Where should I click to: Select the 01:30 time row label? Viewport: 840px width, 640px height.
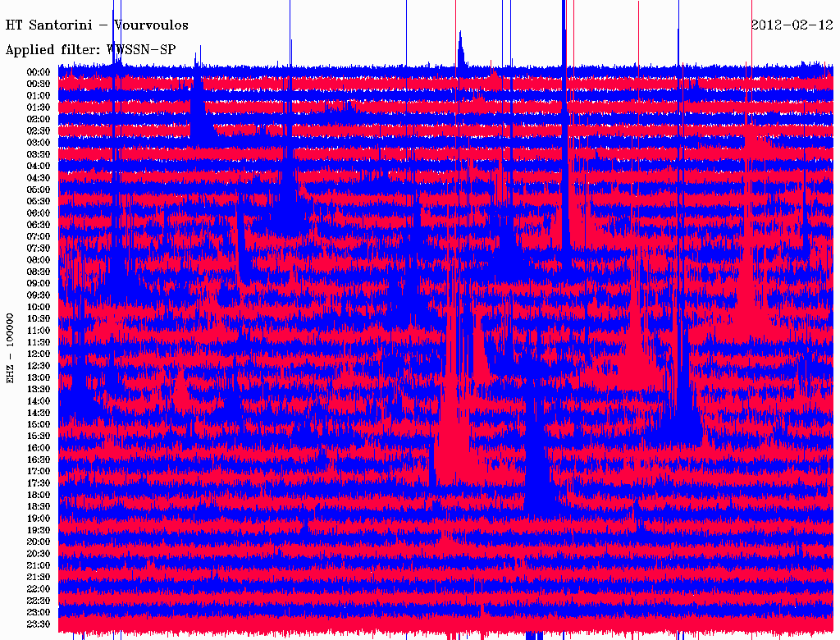click(x=39, y=107)
